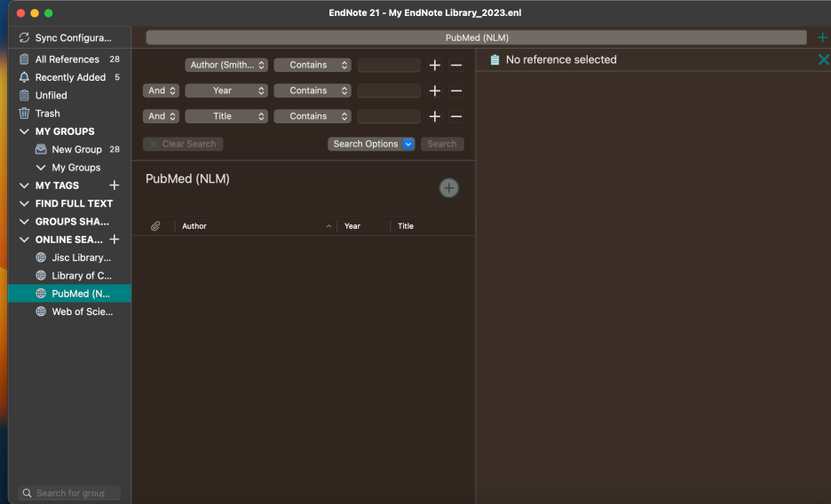Select the New Group icon
The height and width of the screenshot is (504, 831).
(41, 149)
